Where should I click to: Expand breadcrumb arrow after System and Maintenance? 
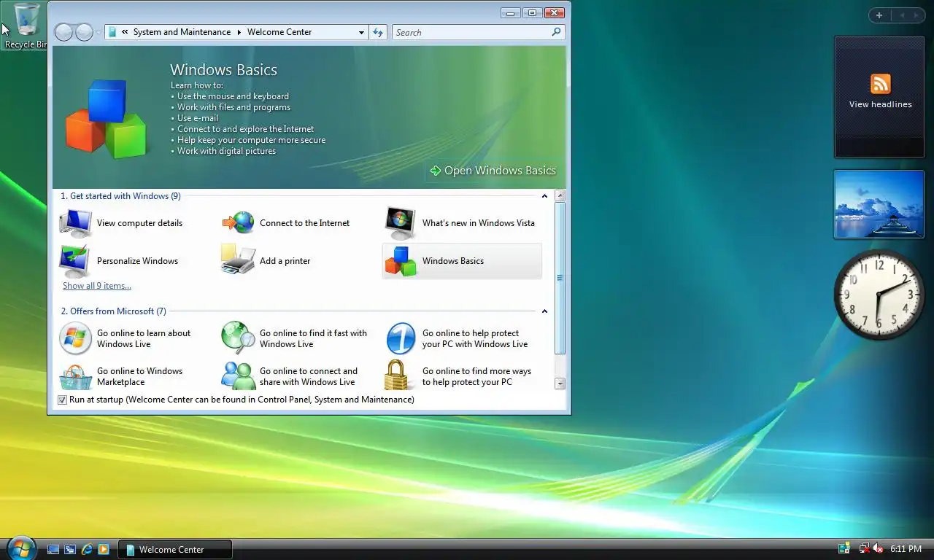pos(239,32)
